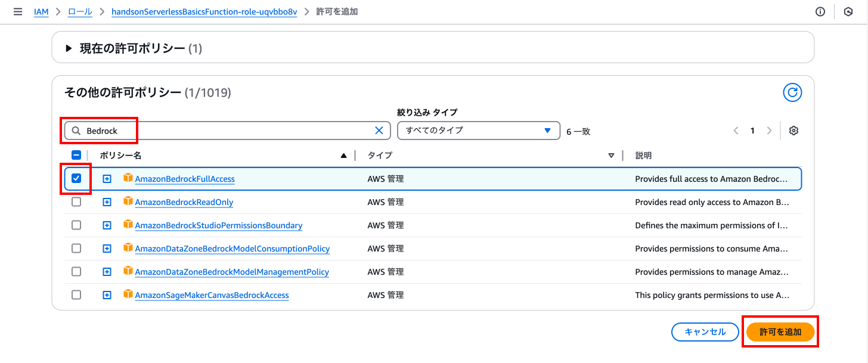Screen dimensions: 868x363
Task: Click the search magnifier icon
Action: (x=76, y=131)
